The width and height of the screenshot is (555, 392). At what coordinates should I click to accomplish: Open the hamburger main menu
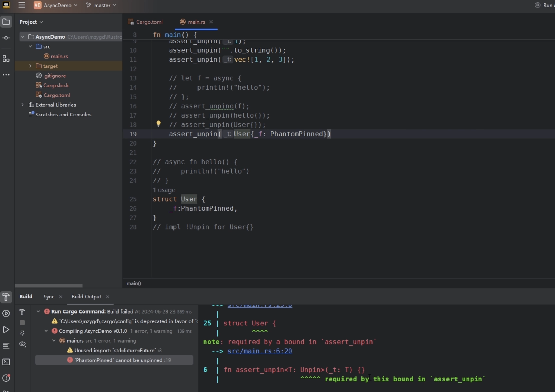tap(22, 5)
